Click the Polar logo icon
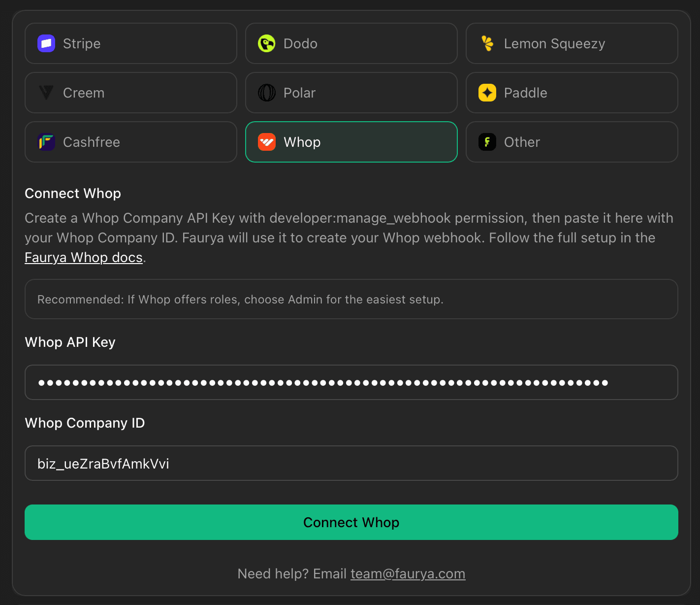700x605 pixels. 267,93
